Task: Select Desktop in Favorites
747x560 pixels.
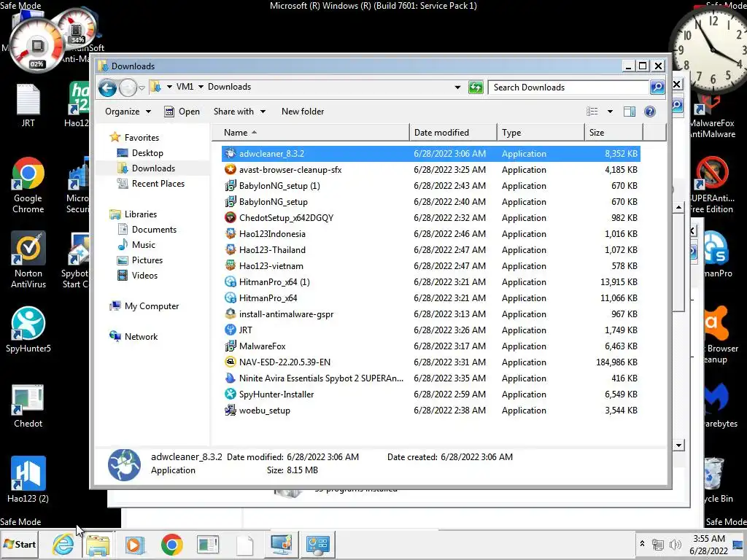Action: click(x=147, y=153)
